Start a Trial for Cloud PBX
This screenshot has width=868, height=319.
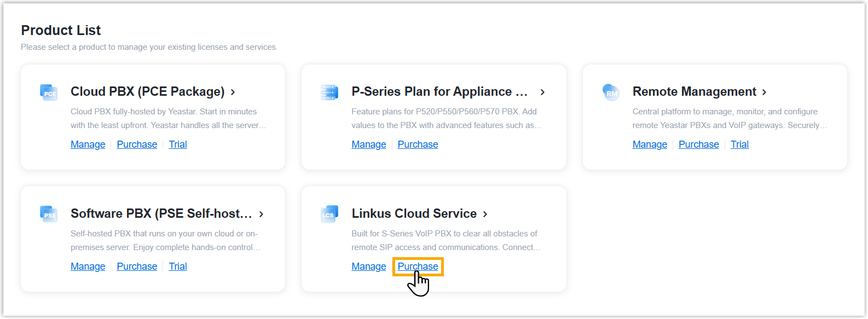click(178, 144)
